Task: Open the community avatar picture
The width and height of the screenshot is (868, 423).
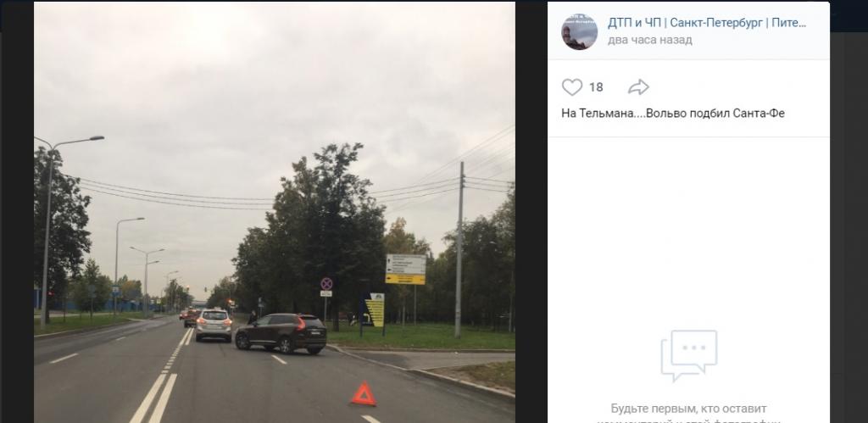Action: [x=579, y=31]
